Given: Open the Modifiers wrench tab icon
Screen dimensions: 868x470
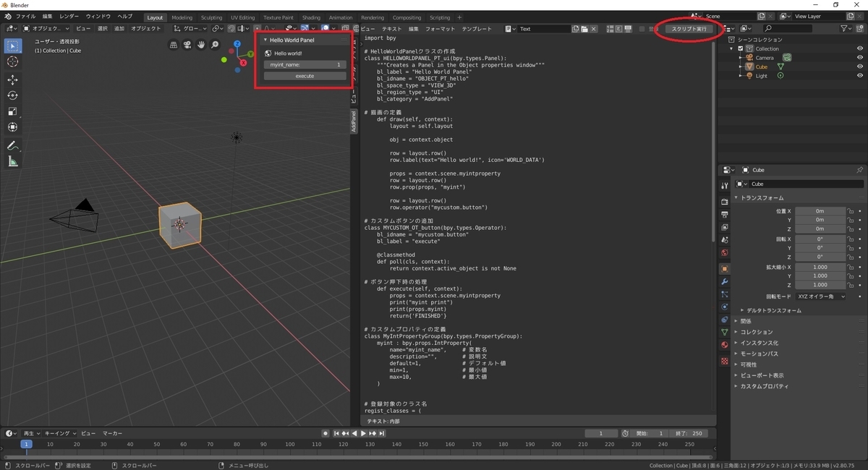Looking at the screenshot, I should (725, 281).
